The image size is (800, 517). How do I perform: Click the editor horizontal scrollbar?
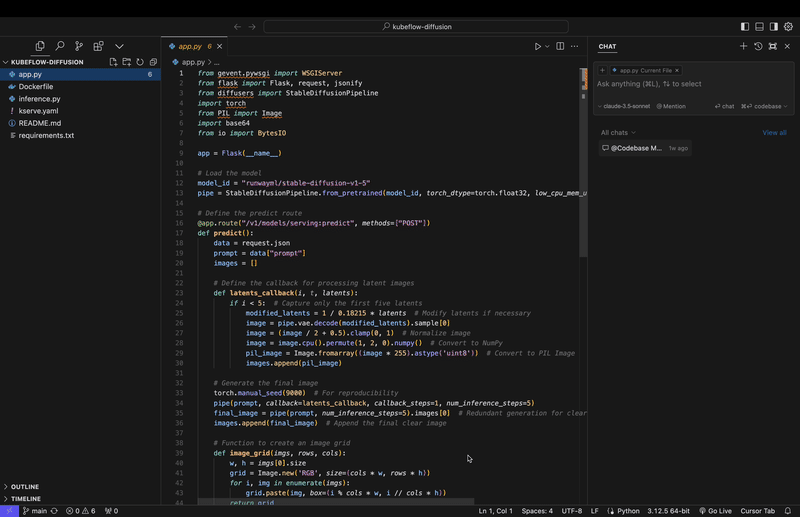pyautogui.click(x=336, y=502)
